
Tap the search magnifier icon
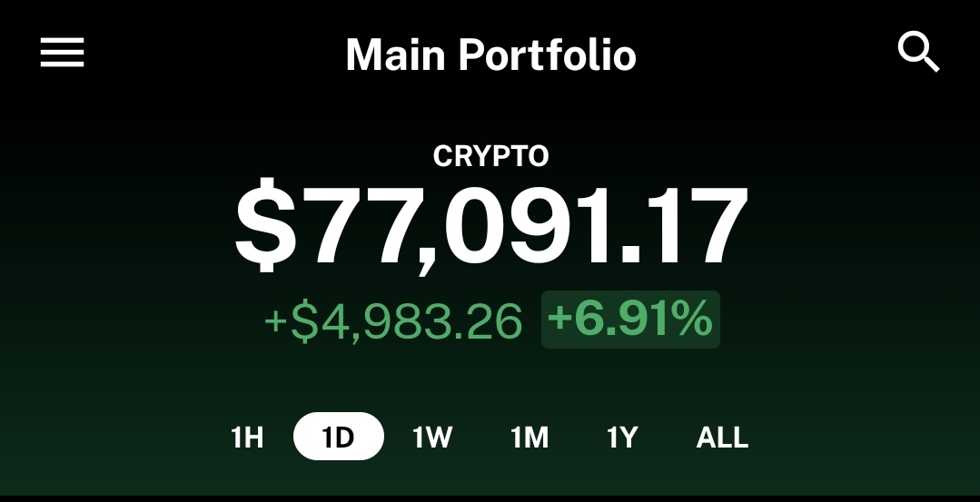[918, 53]
